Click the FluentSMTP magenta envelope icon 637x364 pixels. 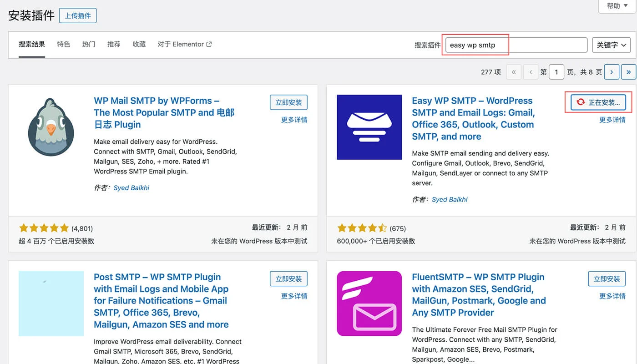369,303
